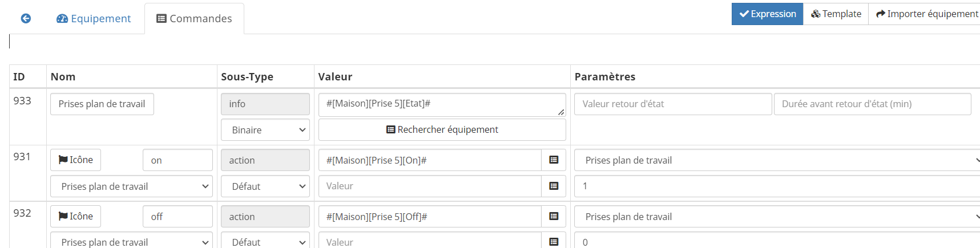Click the Valeur retour d'état field

672,104
